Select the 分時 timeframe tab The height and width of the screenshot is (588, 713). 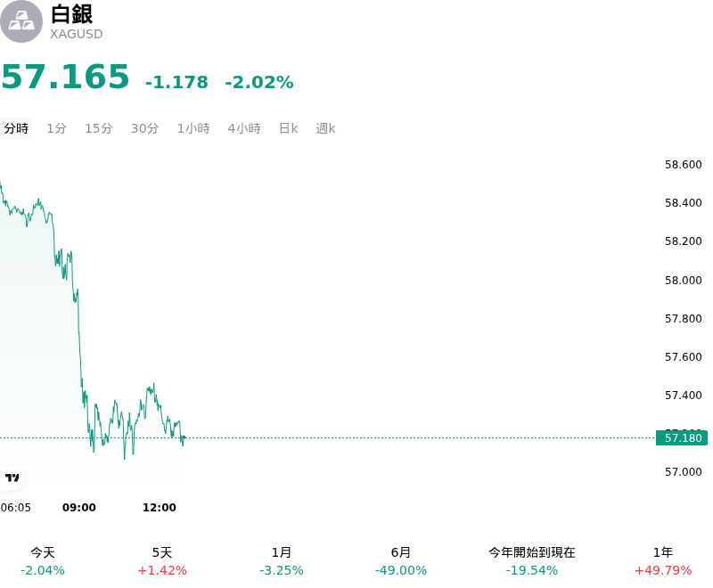pos(16,128)
